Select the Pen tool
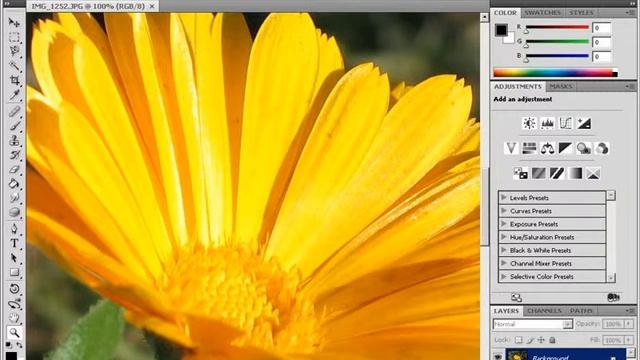 [x=14, y=229]
